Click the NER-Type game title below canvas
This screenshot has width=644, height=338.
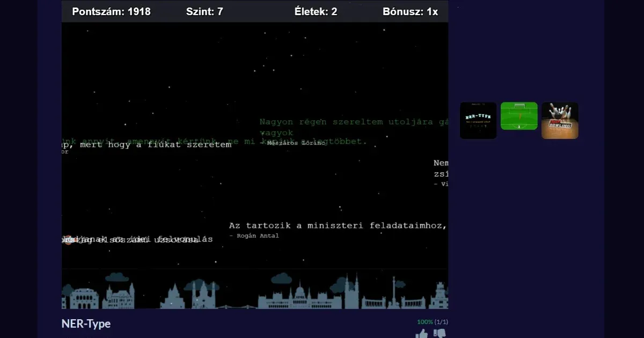pos(86,324)
